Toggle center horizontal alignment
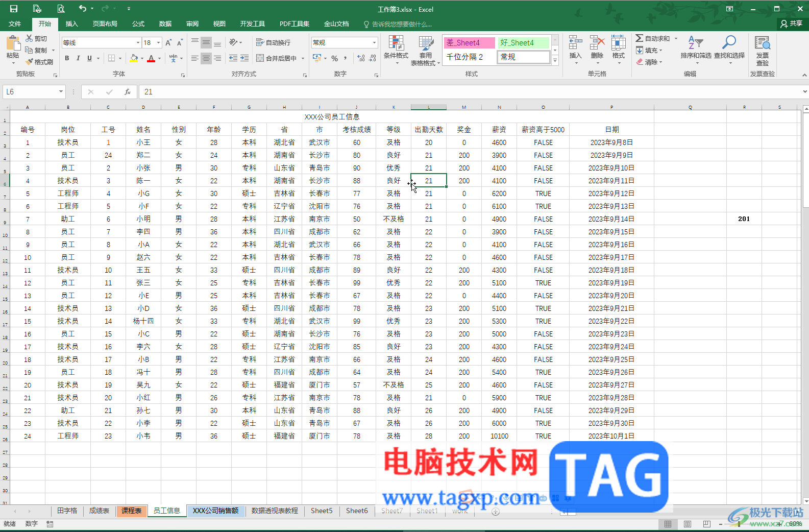 click(206, 58)
